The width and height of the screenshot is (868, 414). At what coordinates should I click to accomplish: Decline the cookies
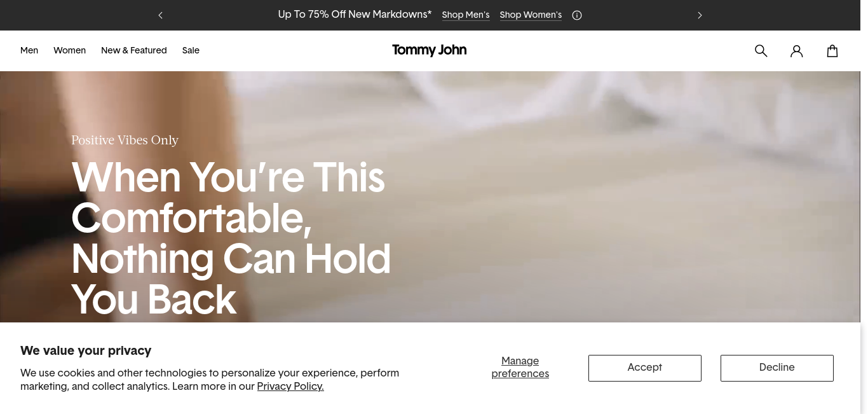[x=777, y=368]
